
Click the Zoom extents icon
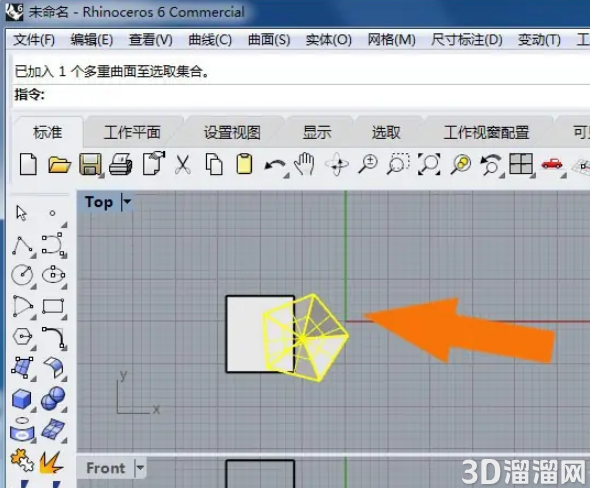(x=429, y=164)
